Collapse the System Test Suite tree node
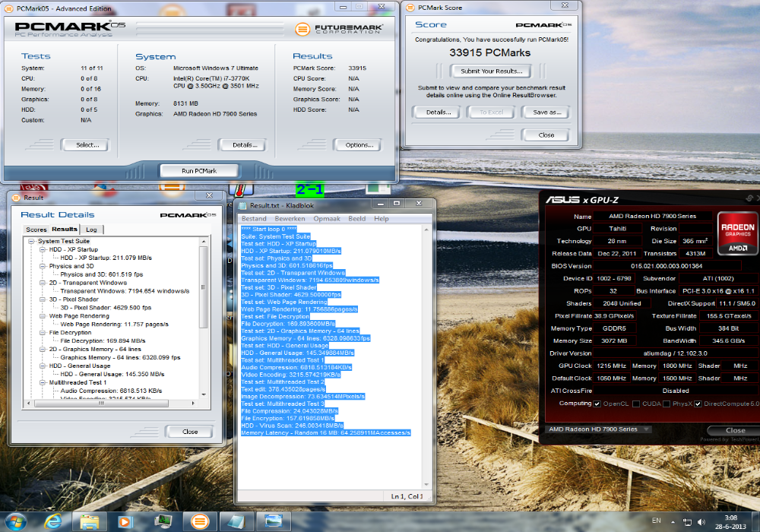The width and height of the screenshot is (760, 532). click(31, 241)
